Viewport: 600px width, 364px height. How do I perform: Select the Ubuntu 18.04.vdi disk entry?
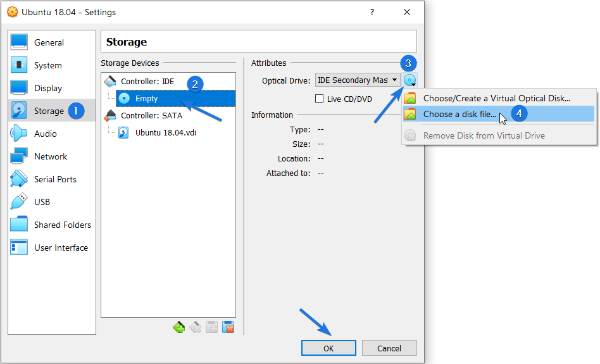pos(166,133)
